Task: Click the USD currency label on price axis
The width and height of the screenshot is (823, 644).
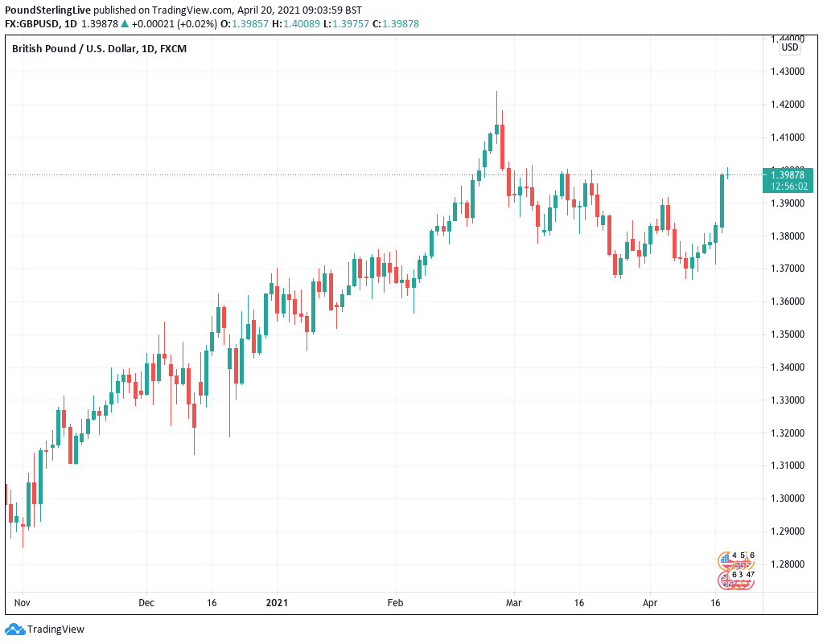Action: pyautogui.click(x=790, y=47)
